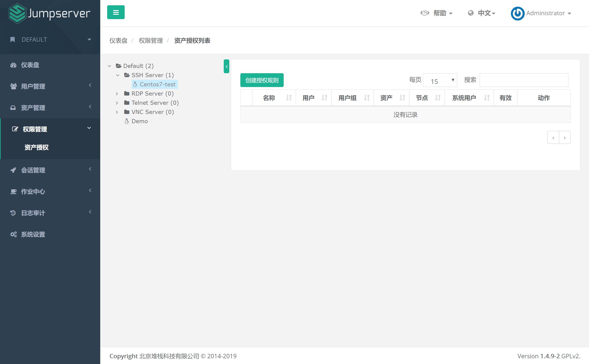The height and width of the screenshot is (364, 589).
Task: Click the chevron beside 会话管理
Action: pyautogui.click(x=90, y=169)
